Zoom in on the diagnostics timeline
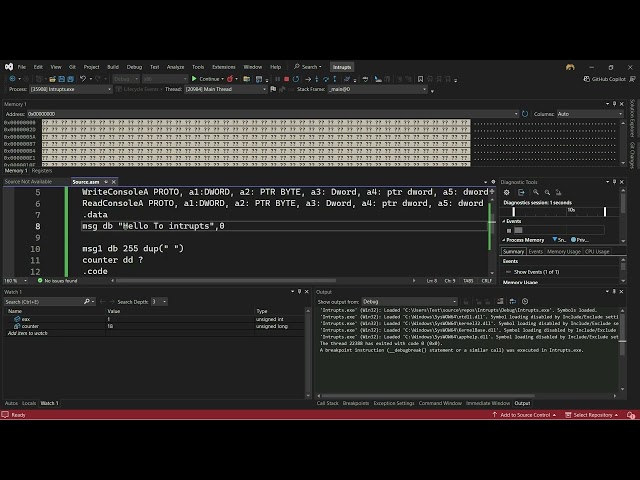This screenshot has width=640, height=480. 536,192
